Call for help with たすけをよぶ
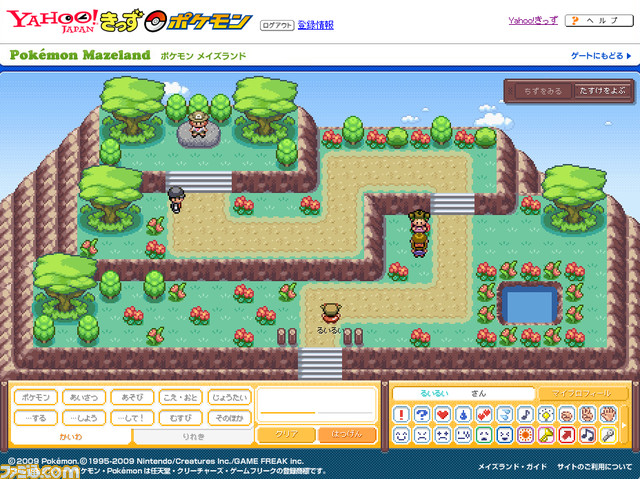Viewport: 640px width, 479px height. pos(602,91)
